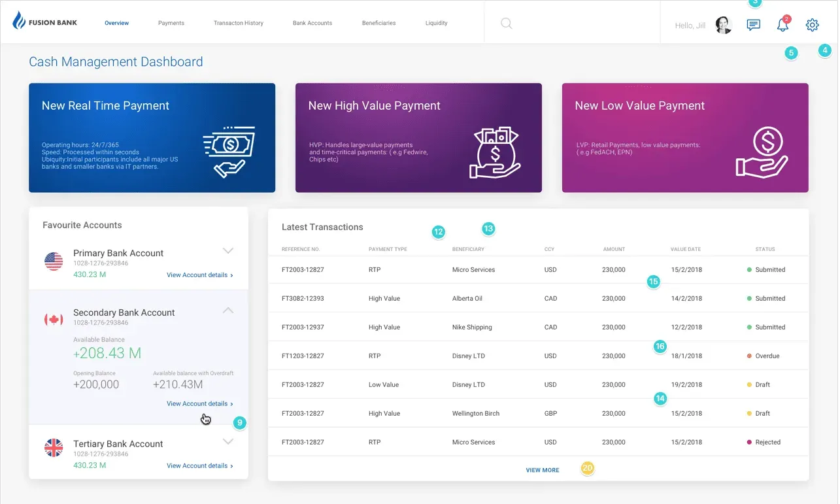Image resolution: width=840 pixels, height=504 pixels.
Task: Open the search magnifier icon
Action: tap(506, 24)
